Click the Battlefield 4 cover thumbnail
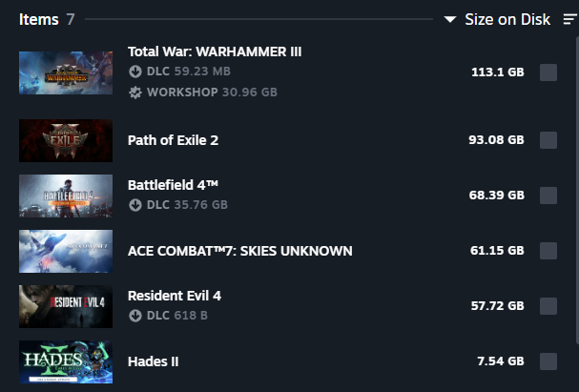The image size is (579, 392). [66, 196]
